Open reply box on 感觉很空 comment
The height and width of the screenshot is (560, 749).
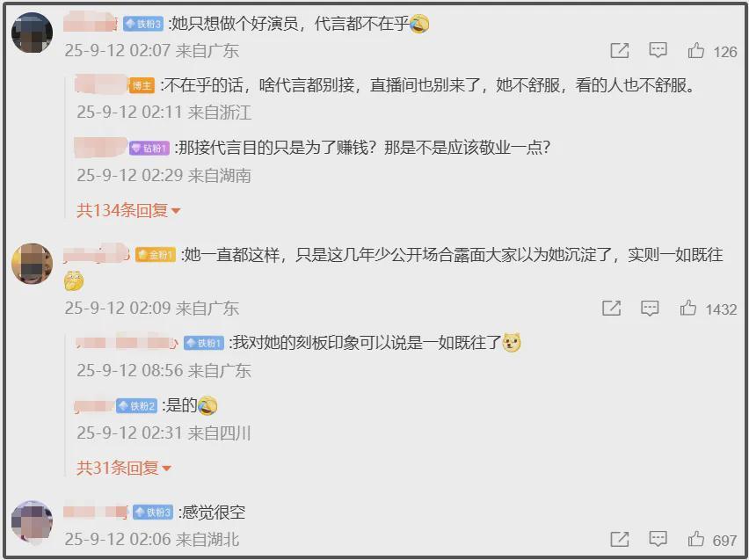658,540
